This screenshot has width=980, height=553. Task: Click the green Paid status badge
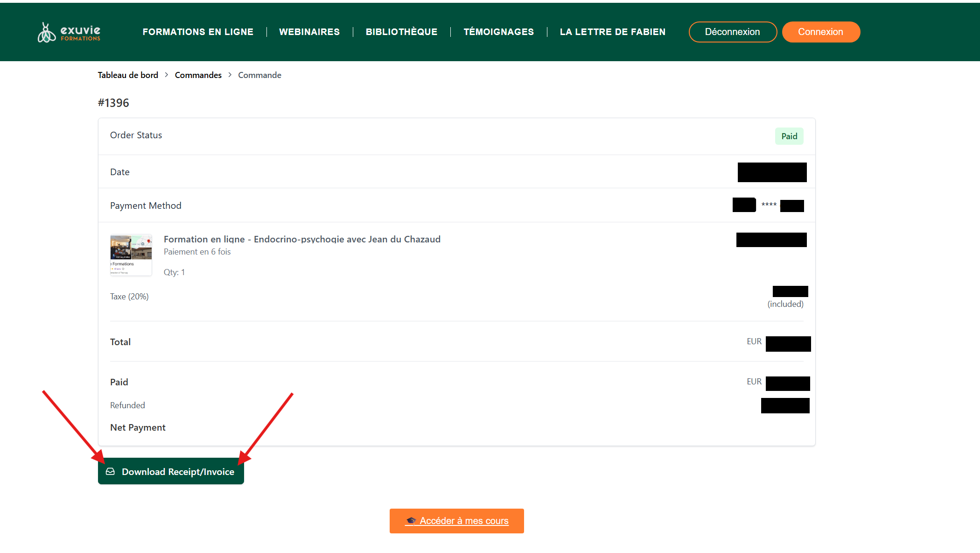[x=789, y=136]
